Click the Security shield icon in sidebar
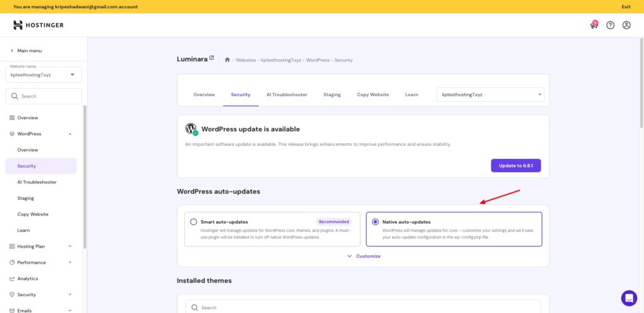This screenshot has height=313, width=644. coord(12,295)
